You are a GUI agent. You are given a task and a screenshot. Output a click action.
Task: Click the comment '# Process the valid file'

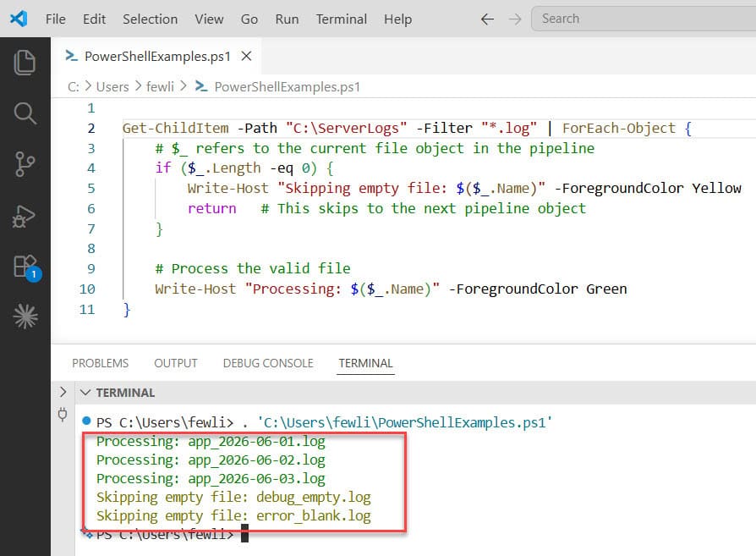[x=253, y=268]
